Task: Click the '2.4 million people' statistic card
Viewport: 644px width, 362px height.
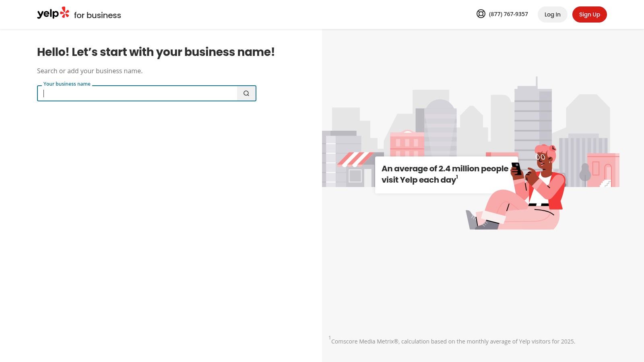Action: pos(446,175)
